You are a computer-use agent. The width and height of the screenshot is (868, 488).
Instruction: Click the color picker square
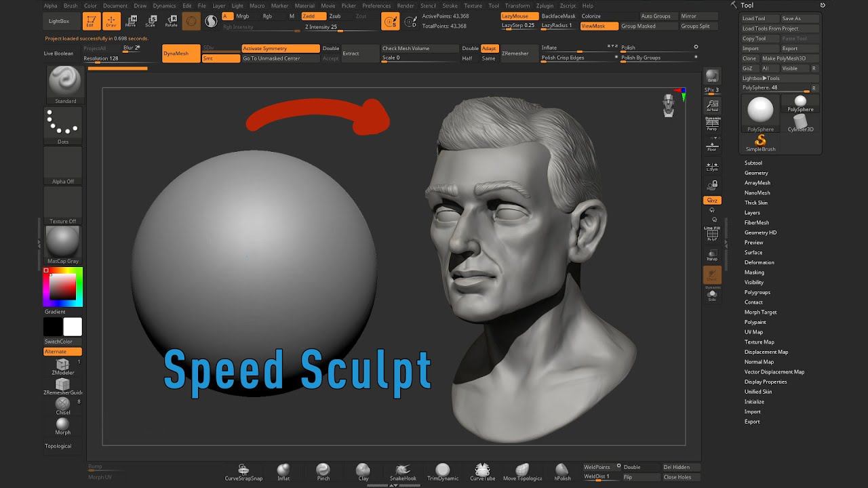coord(63,287)
